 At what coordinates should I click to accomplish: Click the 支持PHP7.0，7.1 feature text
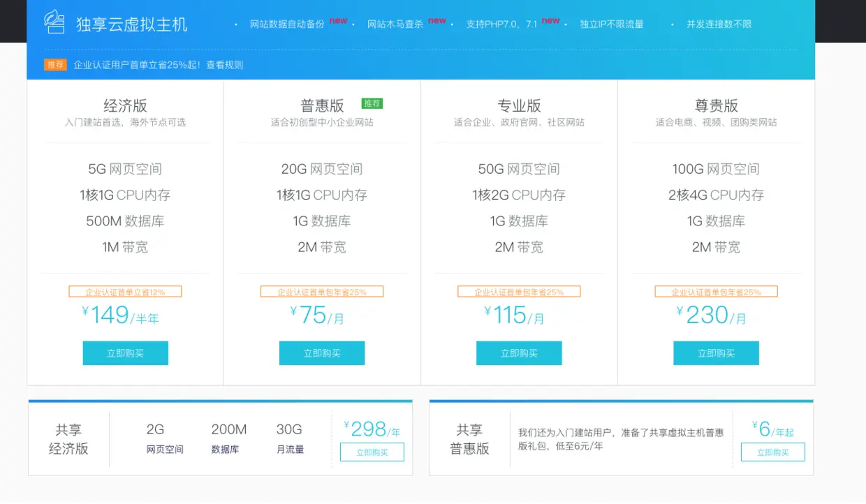[x=502, y=24]
